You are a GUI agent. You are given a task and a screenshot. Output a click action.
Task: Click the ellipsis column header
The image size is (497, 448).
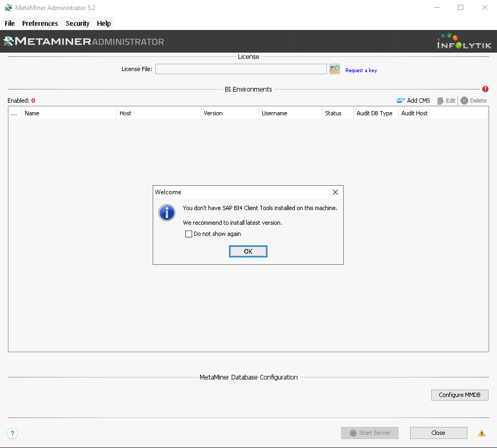tap(15, 113)
